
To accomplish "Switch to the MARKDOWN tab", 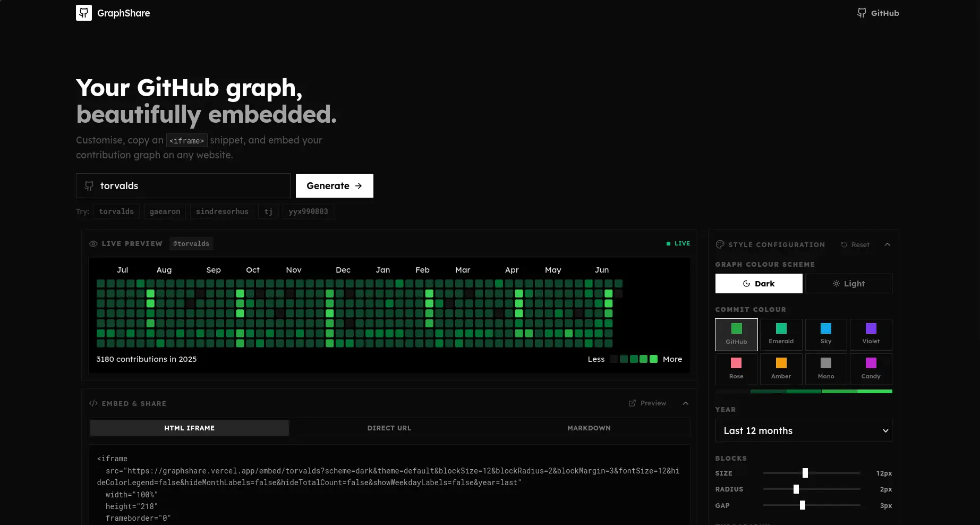I will pyautogui.click(x=589, y=428).
